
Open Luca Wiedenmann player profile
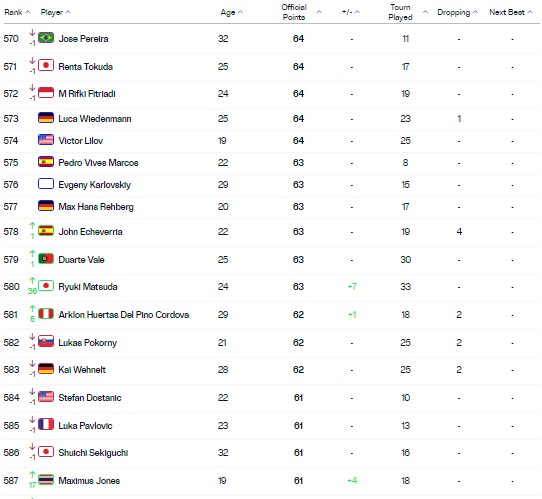95,119
